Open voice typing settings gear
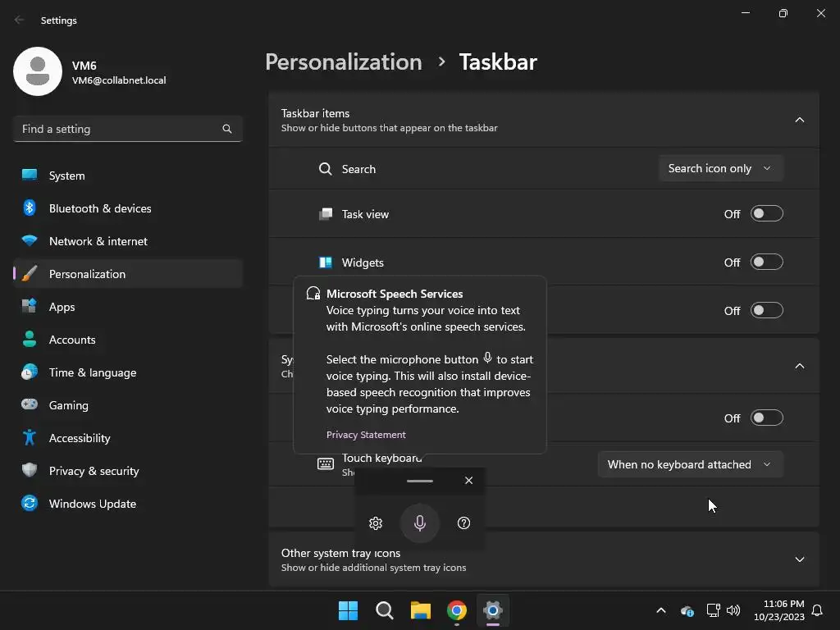Viewport: 840px width, 630px height. (x=376, y=523)
